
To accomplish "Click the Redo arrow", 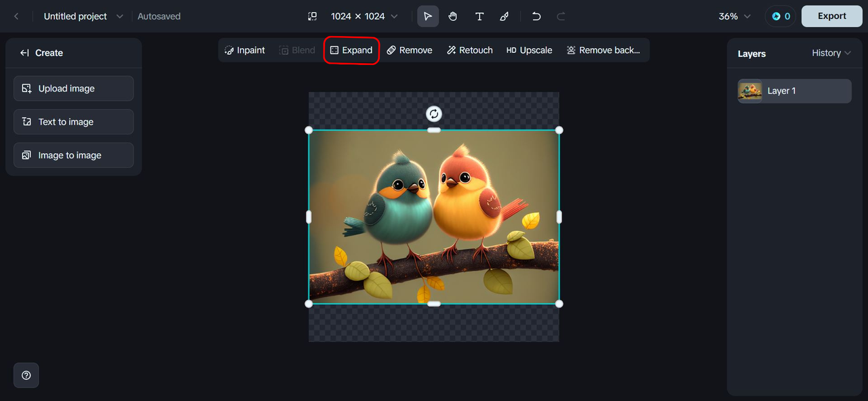I will [561, 16].
